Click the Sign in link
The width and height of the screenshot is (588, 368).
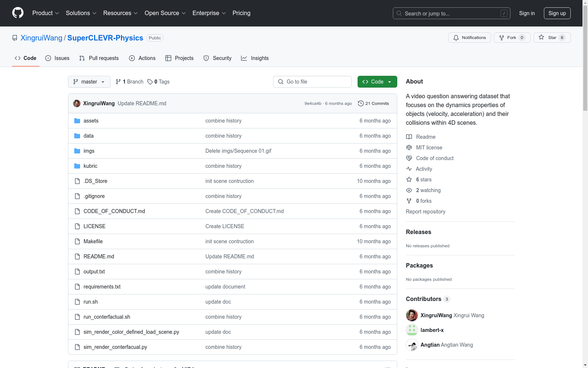527,13
